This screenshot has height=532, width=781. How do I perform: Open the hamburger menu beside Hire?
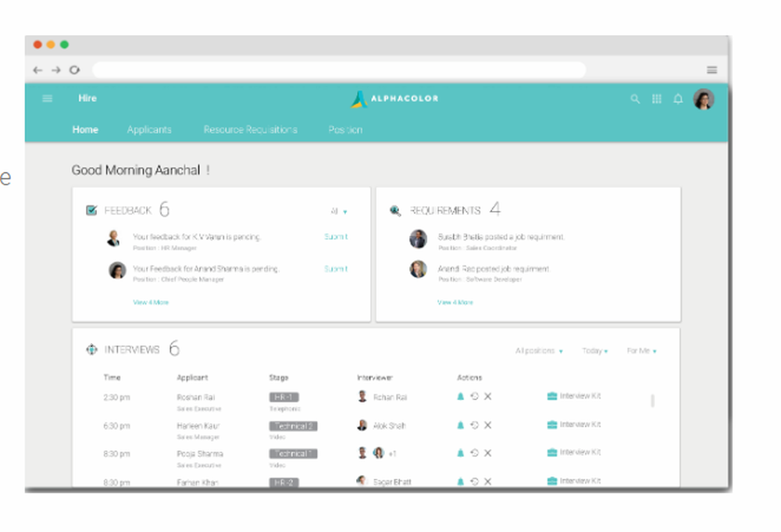point(47,98)
